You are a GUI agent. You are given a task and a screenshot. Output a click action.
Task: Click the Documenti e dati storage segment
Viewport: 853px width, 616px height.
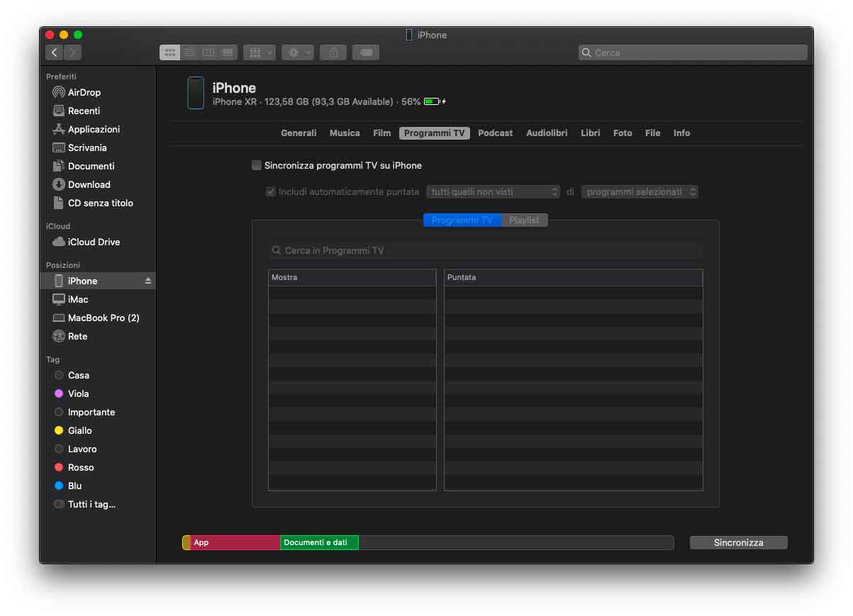click(319, 542)
